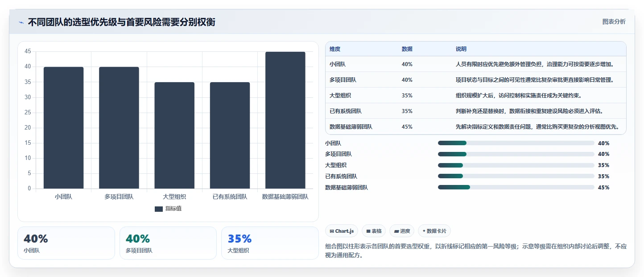The height and width of the screenshot is (277, 644).
Task: Click description starting 组织规模扩大后
Action: 518,96
